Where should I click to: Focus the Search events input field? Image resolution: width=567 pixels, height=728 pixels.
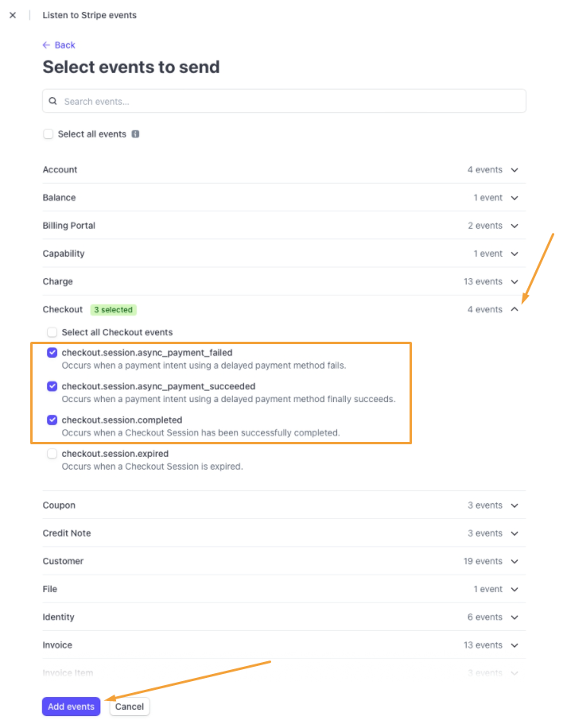(284, 101)
